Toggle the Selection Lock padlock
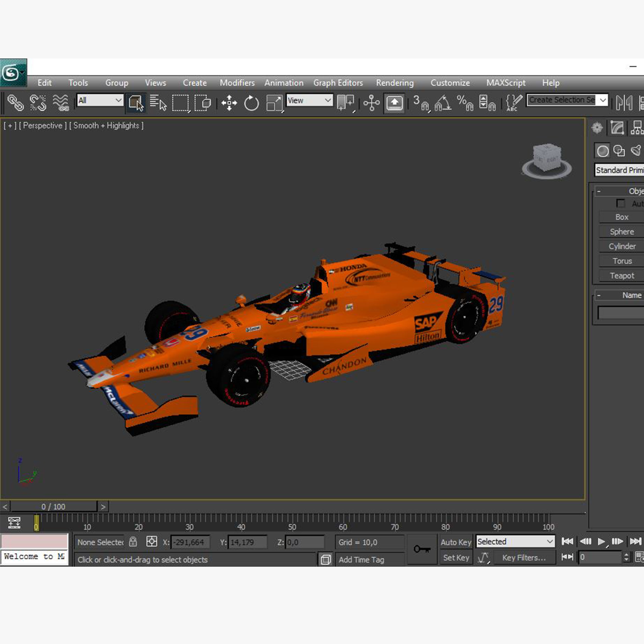Screen dimensions: 644x644 point(133,541)
